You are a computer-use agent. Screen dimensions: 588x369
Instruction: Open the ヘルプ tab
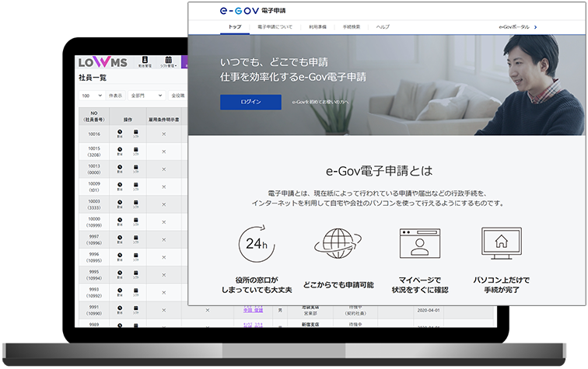(x=383, y=27)
